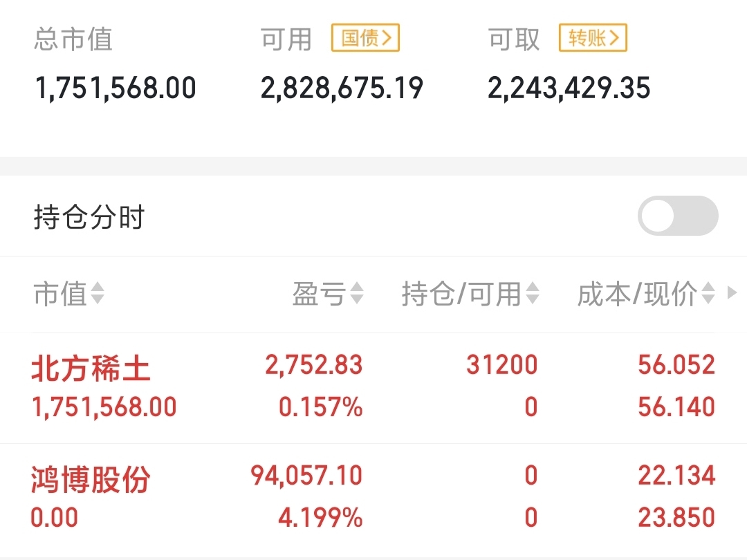The height and width of the screenshot is (560, 747).
Task: Tap the 可用 balance 2,828,675.19
Action: click(342, 88)
